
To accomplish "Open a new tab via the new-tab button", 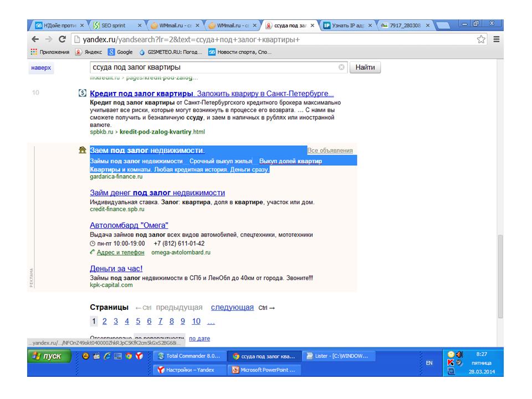I will tap(443, 25).
